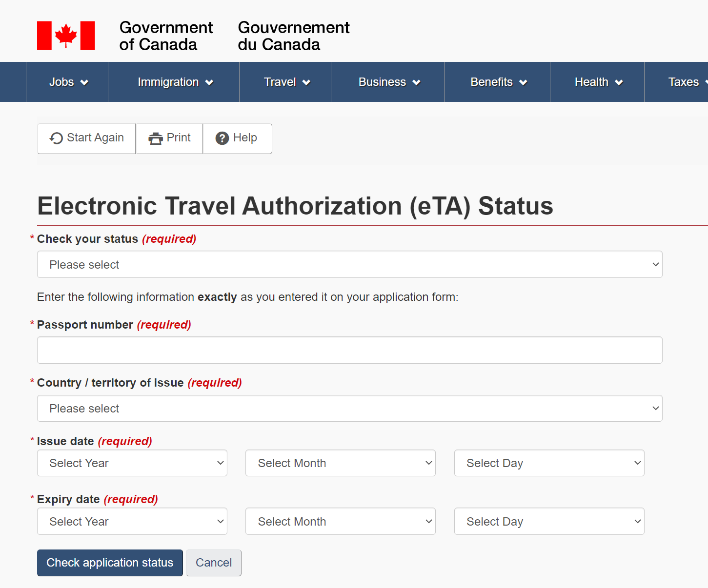Open the Expiry date year dropdown
This screenshot has height=588, width=708.
(132, 522)
